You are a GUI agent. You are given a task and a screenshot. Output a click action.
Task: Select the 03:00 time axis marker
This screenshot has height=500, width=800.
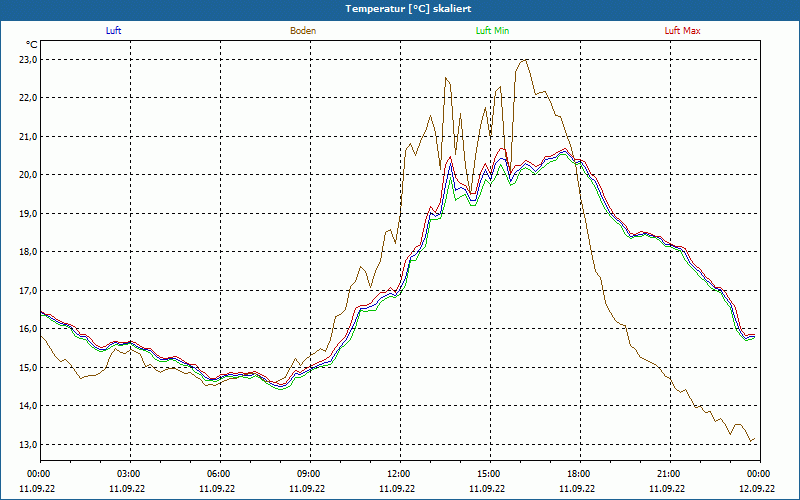pos(129,473)
